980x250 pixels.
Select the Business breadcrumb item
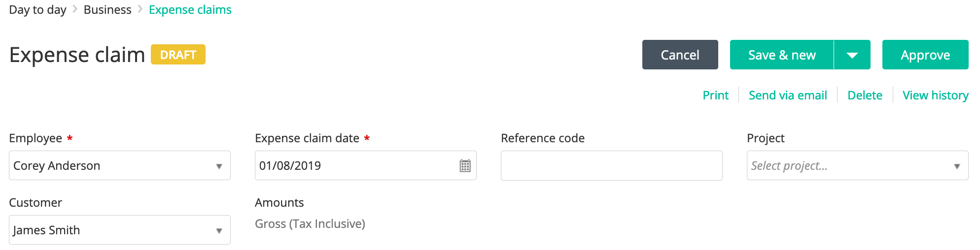pyautogui.click(x=107, y=10)
